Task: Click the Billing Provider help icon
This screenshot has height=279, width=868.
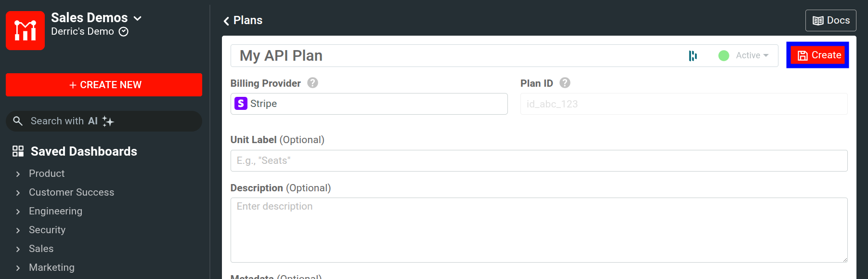Action: [x=312, y=82]
